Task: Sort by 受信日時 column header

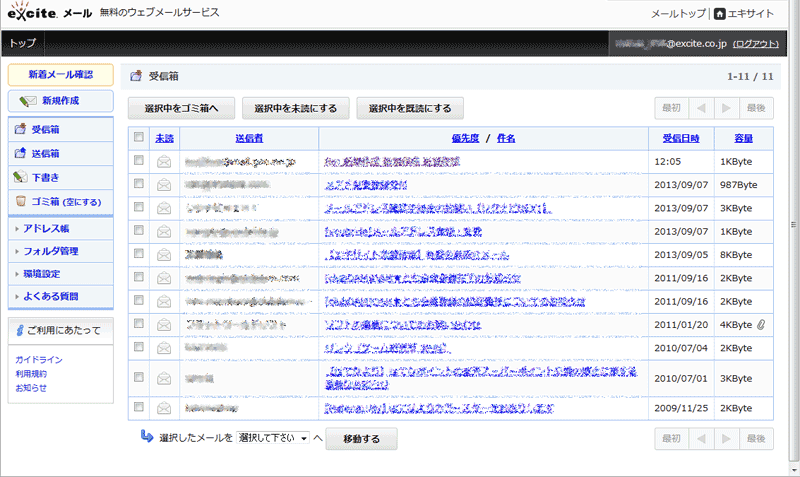Action: 681,138
